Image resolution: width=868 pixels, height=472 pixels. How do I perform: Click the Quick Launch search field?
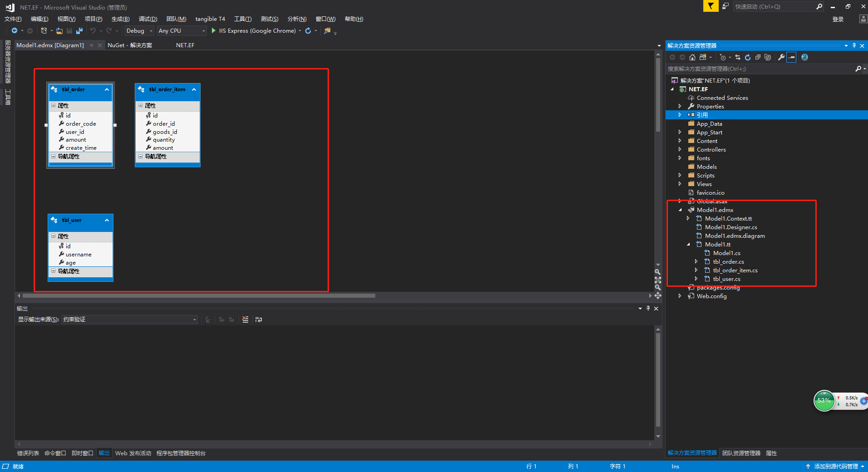pyautogui.click(x=774, y=6)
